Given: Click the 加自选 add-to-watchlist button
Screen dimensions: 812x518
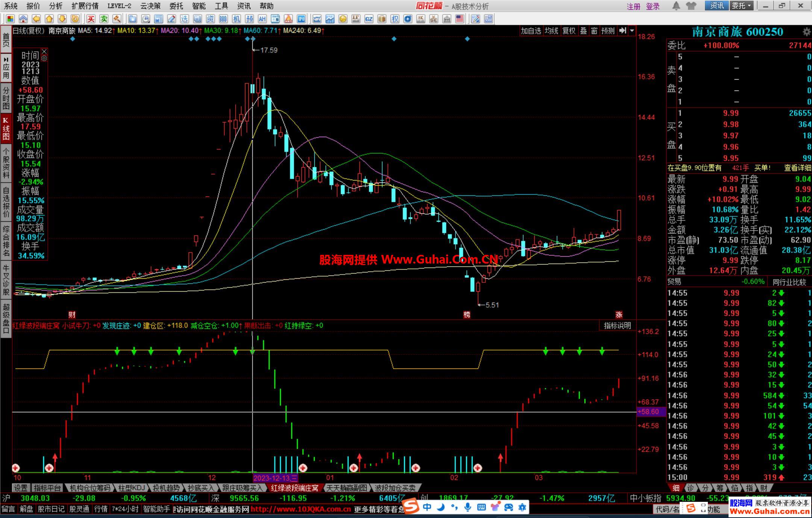Looking at the screenshot, I should point(531,31).
